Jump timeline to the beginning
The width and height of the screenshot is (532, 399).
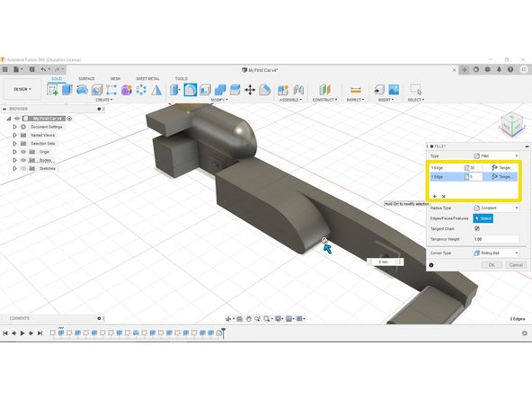pyautogui.click(x=5, y=333)
